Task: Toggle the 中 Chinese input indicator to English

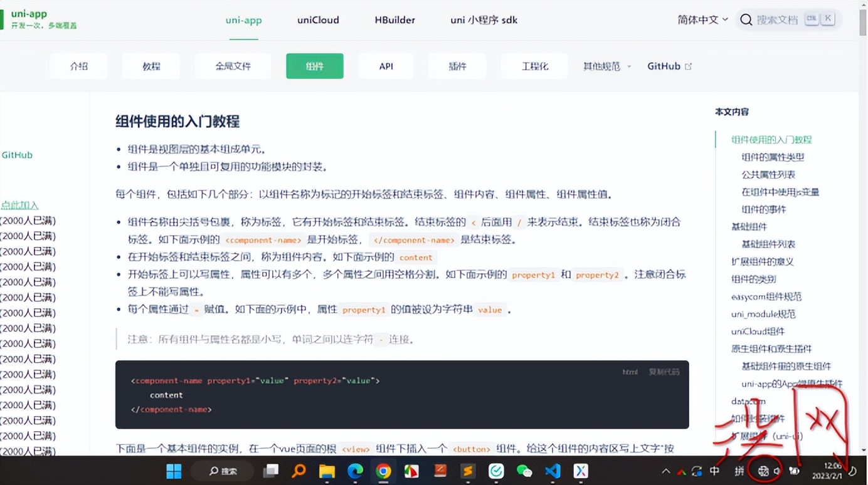Action: (x=714, y=472)
